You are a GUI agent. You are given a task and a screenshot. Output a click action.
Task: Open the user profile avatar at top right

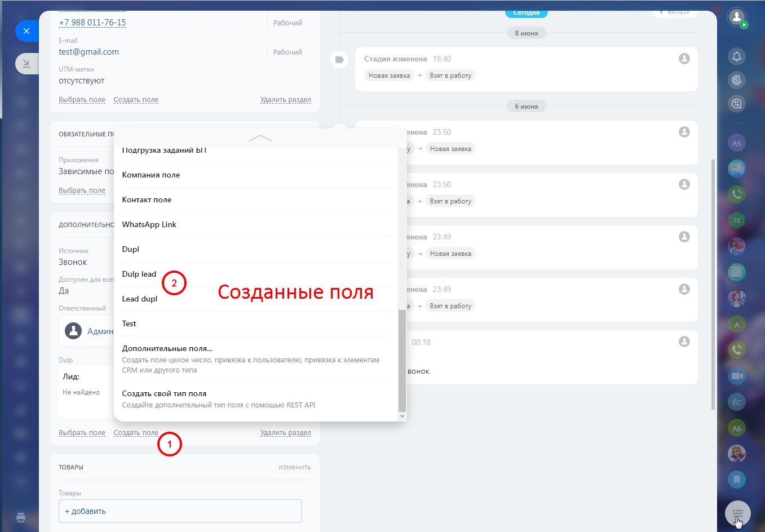736,17
